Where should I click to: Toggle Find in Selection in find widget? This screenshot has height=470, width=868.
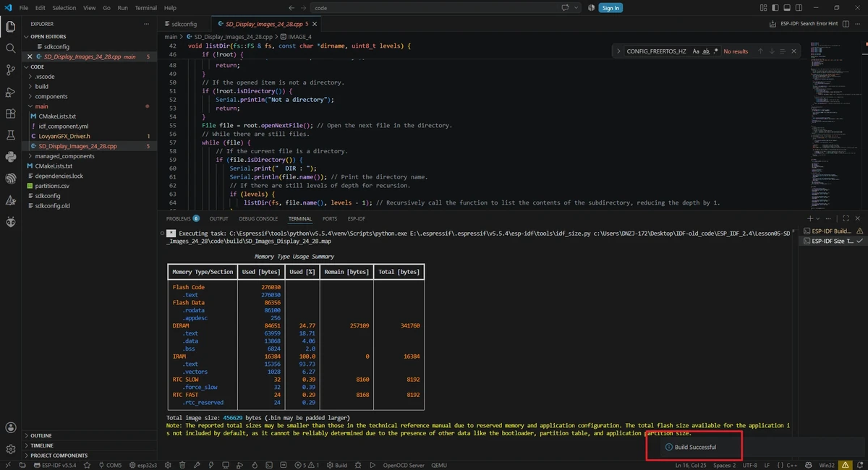coord(783,51)
